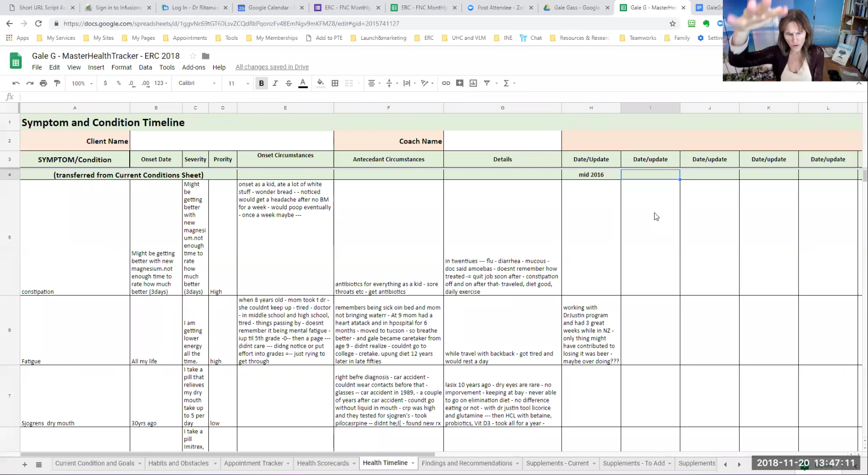Image resolution: width=868 pixels, height=475 pixels.
Task: Click All changes saved in Drive link
Action: [x=272, y=67]
